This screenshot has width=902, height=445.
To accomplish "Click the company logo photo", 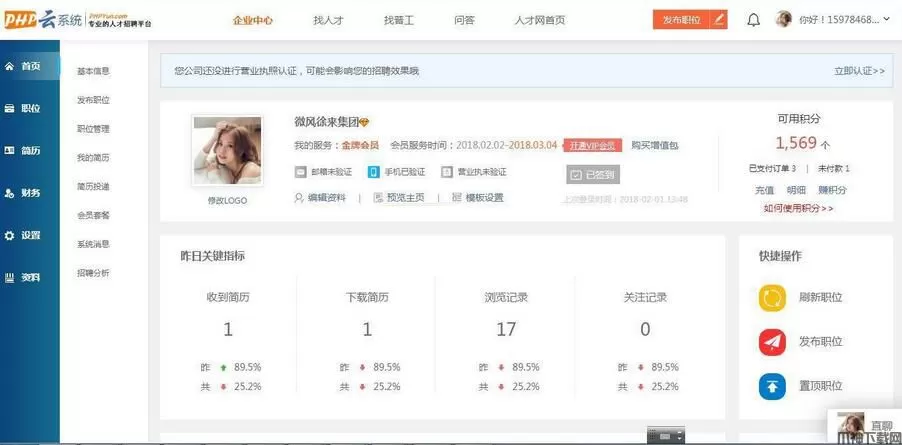I will 227,151.
